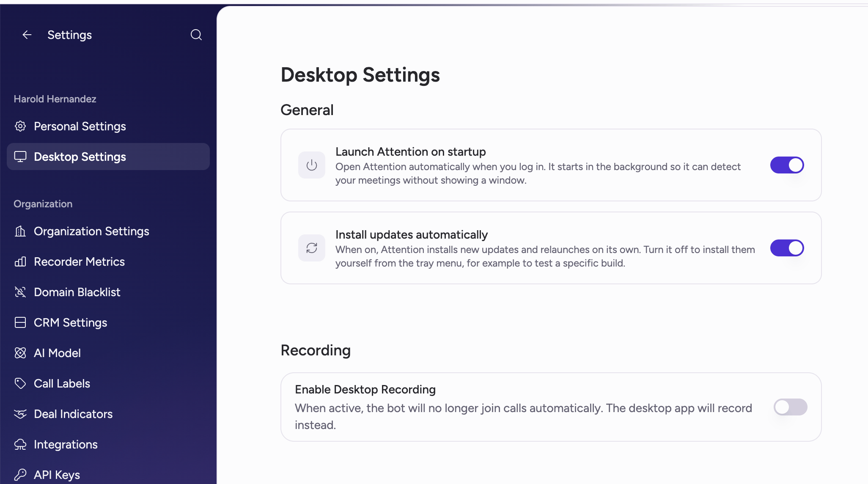Click the Personal Settings gear icon
Image resolution: width=868 pixels, height=484 pixels.
click(x=20, y=126)
